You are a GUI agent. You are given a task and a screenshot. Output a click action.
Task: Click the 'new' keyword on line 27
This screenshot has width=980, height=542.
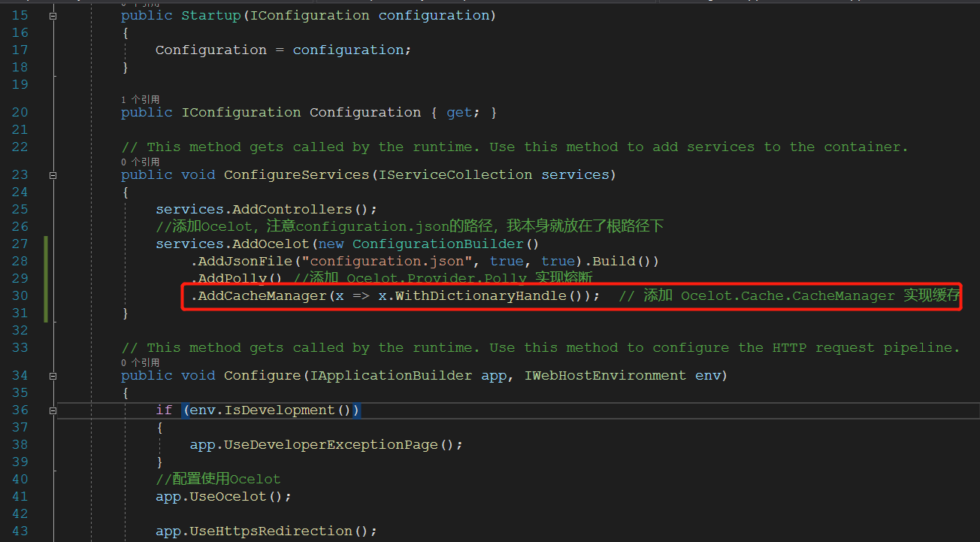tap(331, 244)
